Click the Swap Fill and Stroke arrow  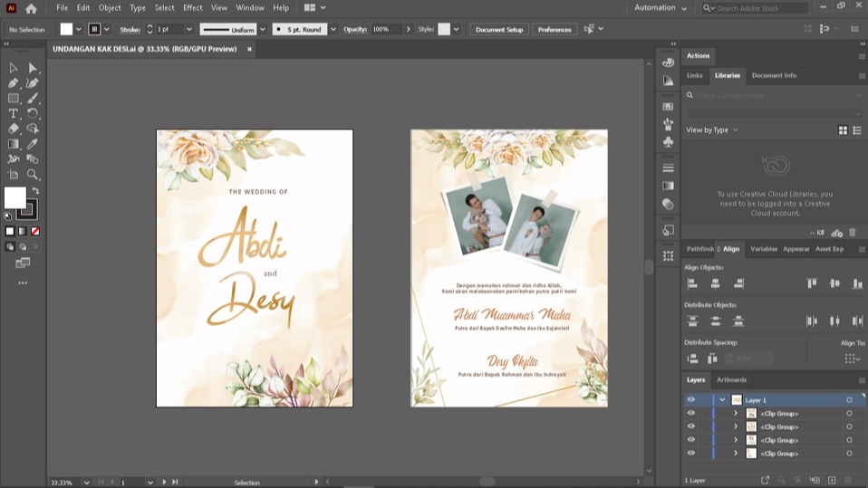36,191
